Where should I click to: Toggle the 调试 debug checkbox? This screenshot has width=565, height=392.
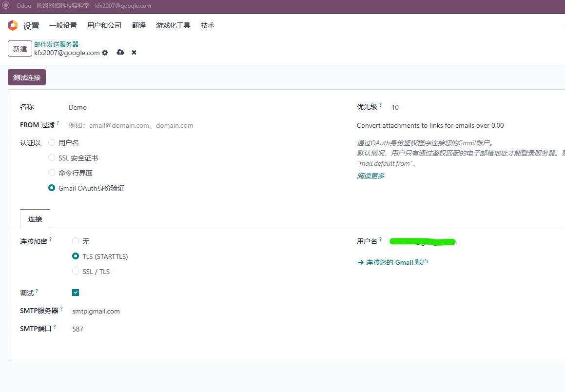tap(76, 293)
